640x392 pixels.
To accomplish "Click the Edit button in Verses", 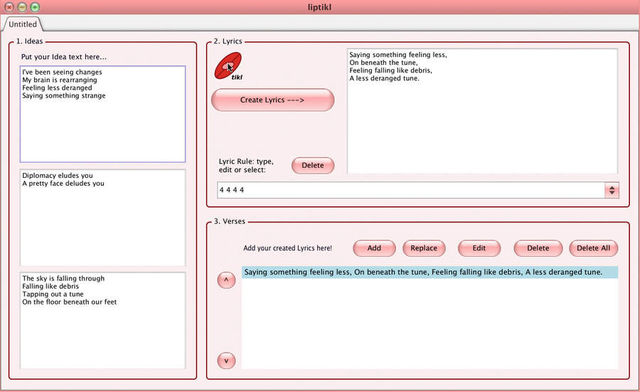I will point(479,248).
